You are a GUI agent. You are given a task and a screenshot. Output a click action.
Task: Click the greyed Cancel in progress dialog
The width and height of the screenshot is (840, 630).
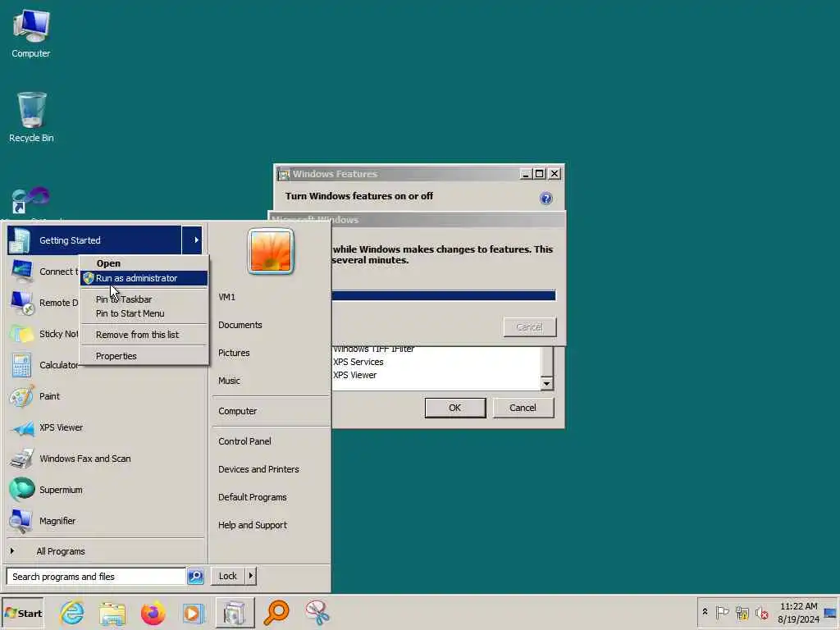pyautogui.click(x=529, y=326)
